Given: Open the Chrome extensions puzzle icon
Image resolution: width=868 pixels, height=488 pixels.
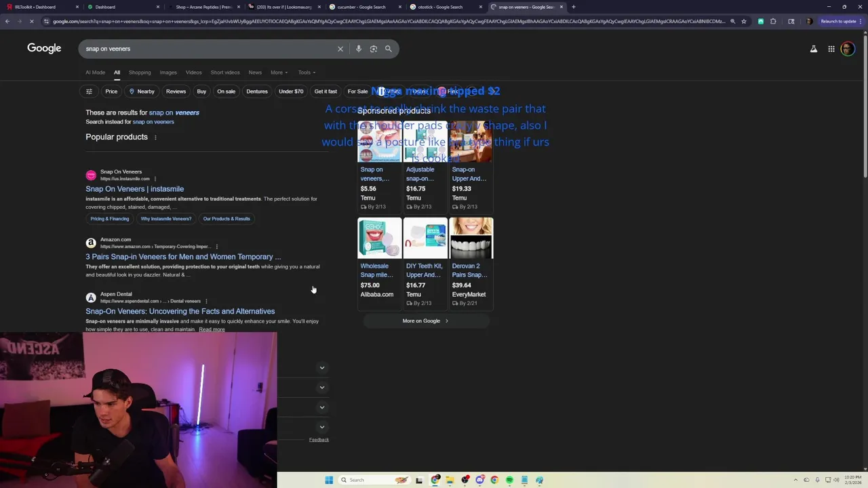Looking at the screenshot, I should [x=773, y=21].
